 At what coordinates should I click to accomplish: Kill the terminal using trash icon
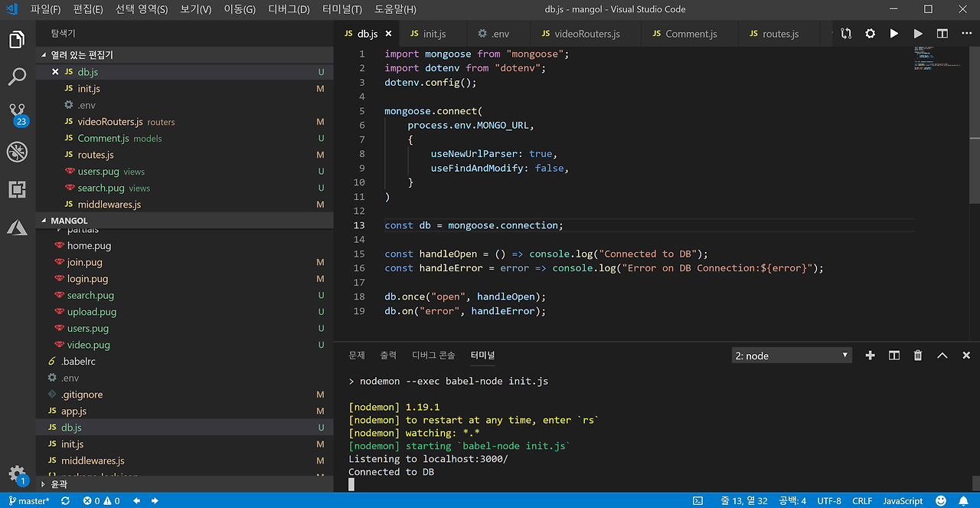coord(918,356)
